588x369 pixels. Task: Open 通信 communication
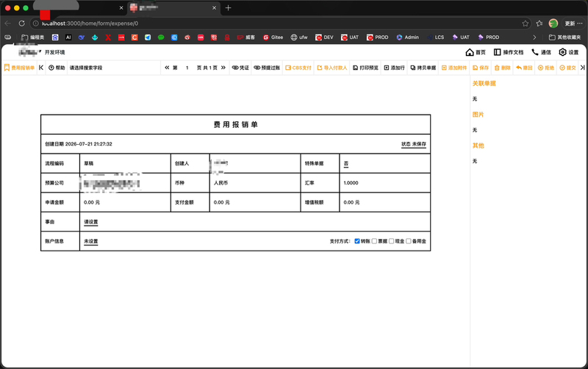[x=541, y=52]
